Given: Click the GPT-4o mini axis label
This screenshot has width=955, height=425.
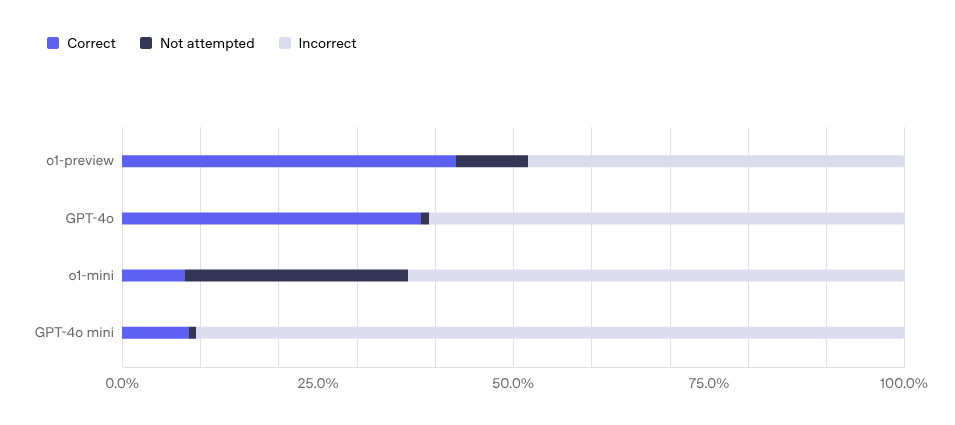Looking at the screenshot, I should 74,332.
